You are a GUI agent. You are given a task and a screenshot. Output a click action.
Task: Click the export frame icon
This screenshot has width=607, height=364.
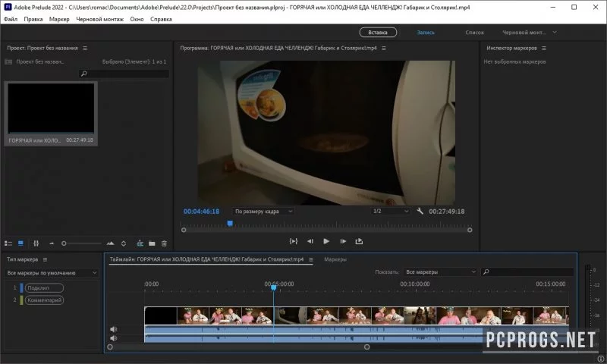[x=359, y=241]
